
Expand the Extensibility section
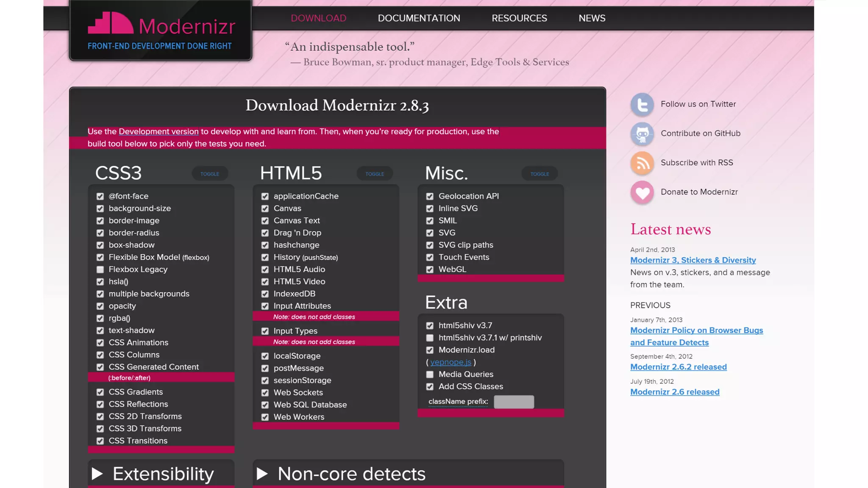click(161, 474)
